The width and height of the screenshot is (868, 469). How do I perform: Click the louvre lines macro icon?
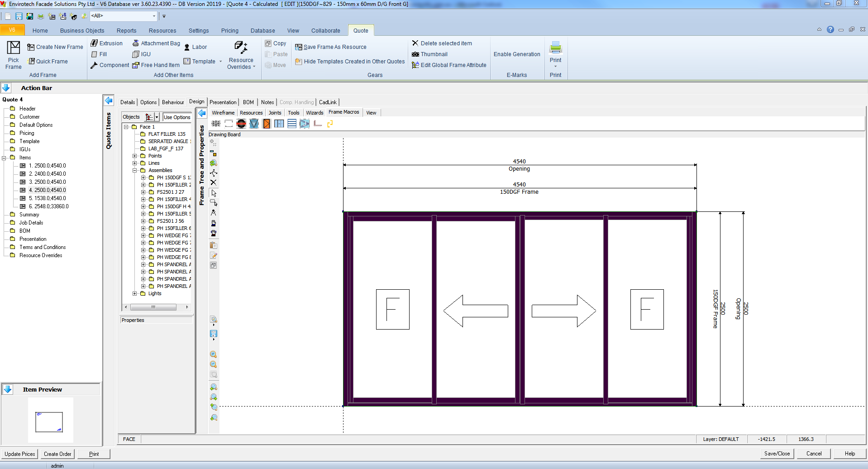292,124
